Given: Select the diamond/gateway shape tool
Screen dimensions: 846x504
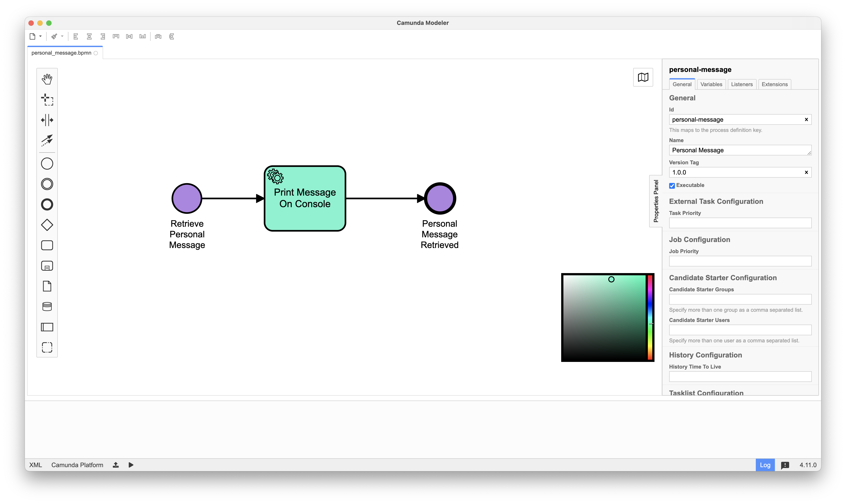Looking at the screenshot, I should pyautogui.click(x=48, y=225).
